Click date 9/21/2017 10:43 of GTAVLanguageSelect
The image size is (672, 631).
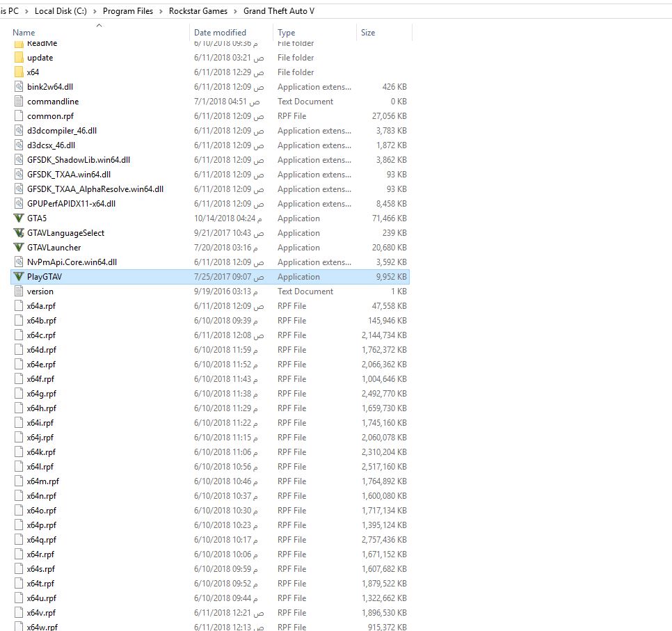(x=229, y=233)
